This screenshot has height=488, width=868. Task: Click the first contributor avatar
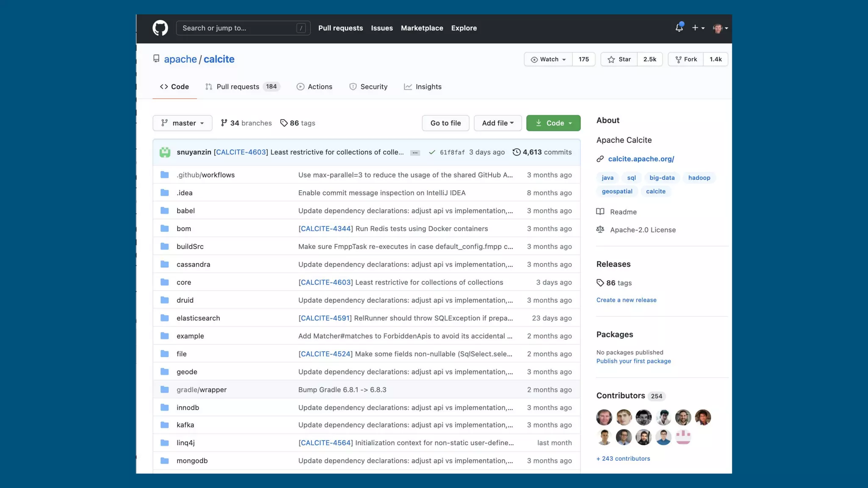click(604, 417)
